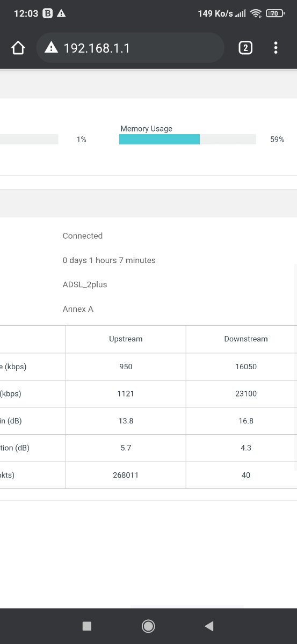Tap the notification warning icon in status bar
Viewport: 297px width, 644px height.
62,13
